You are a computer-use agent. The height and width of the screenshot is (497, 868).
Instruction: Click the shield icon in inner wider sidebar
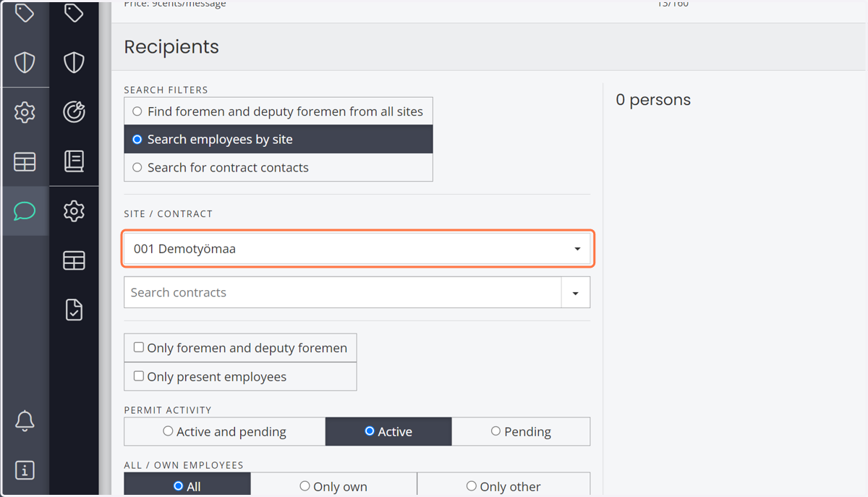tap(74, 62)
